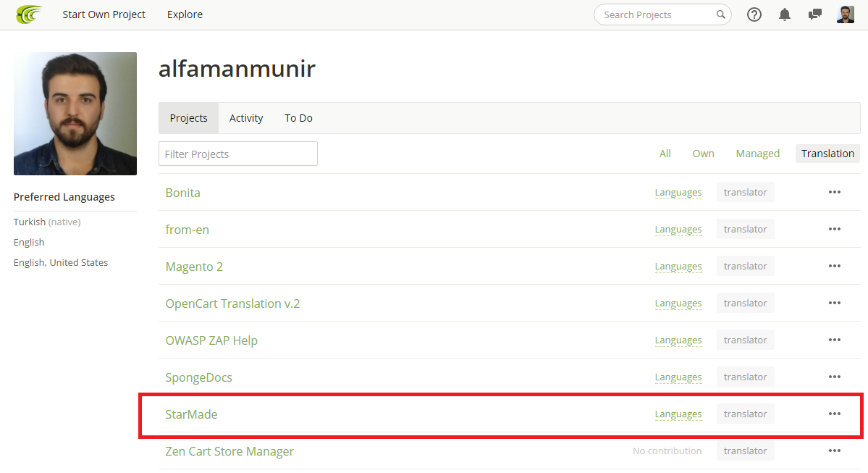Click the search magnifier icon

point(720,14)
